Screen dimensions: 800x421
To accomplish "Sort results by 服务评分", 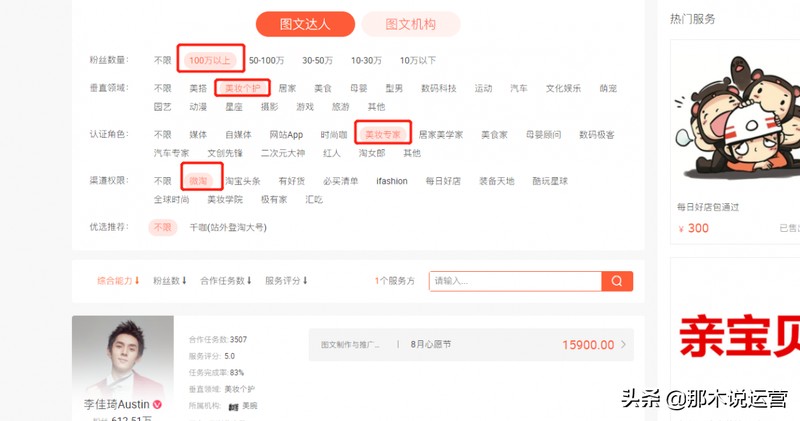I will (x=286, y=281).
